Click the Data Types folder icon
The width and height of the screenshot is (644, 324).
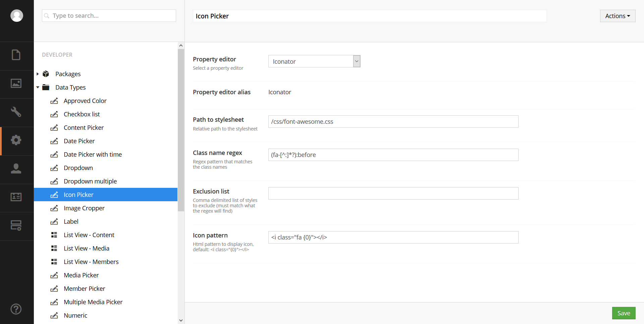click(x=46, y=87)
